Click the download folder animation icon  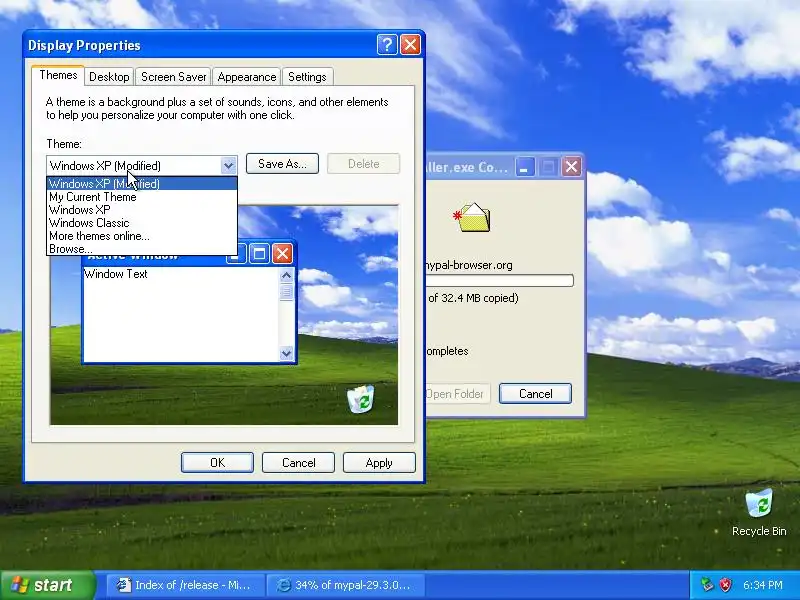click(x=472, y=217)
